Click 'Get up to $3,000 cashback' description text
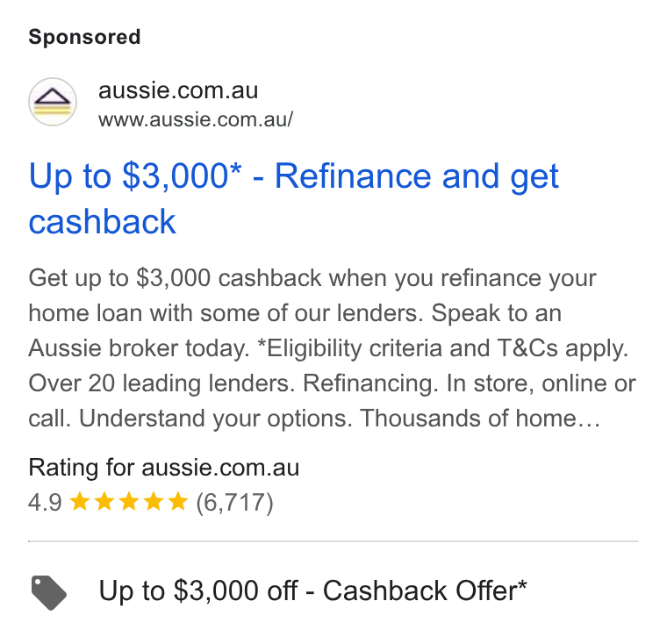 175,278
